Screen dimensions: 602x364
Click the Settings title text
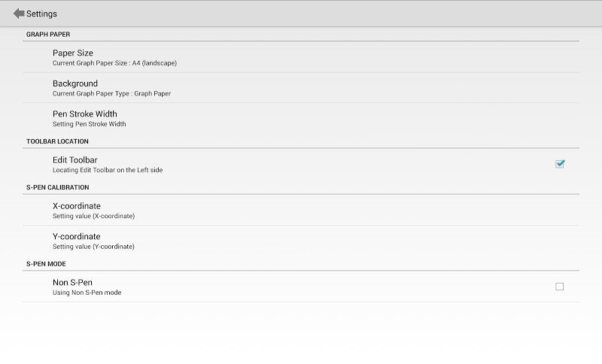point(41,14)
